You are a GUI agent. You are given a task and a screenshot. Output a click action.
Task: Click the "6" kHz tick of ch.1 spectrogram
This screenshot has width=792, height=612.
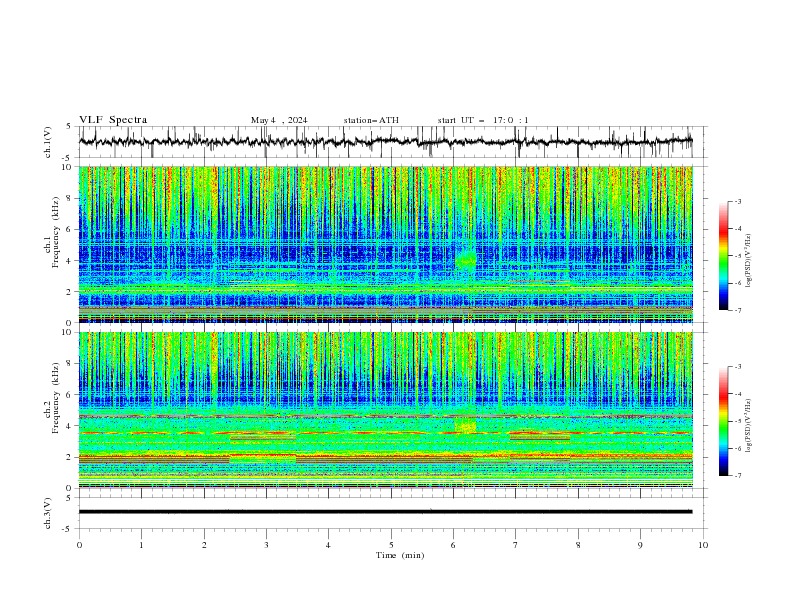[x=71, y=229]
